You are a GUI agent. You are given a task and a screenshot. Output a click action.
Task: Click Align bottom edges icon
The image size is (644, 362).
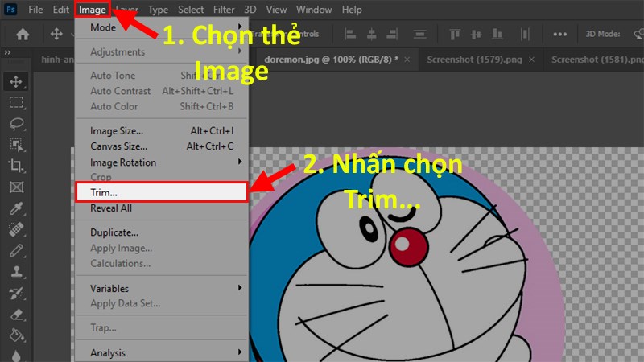point(497,34)
